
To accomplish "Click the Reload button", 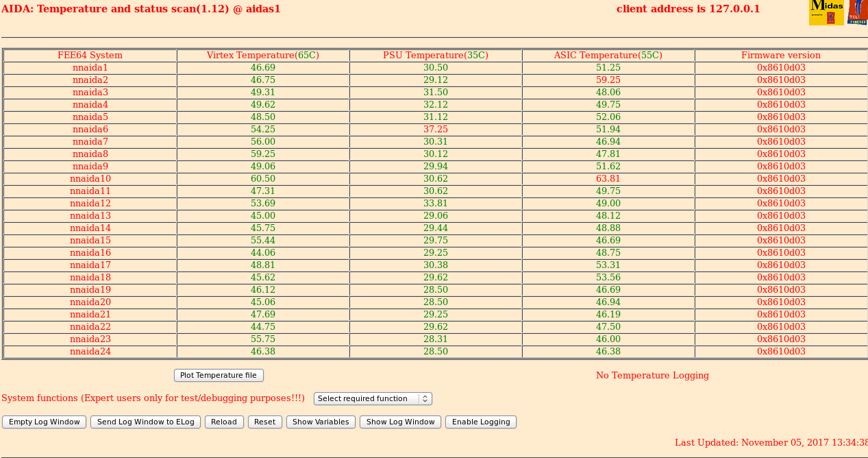I will click(x=224, y=422).
